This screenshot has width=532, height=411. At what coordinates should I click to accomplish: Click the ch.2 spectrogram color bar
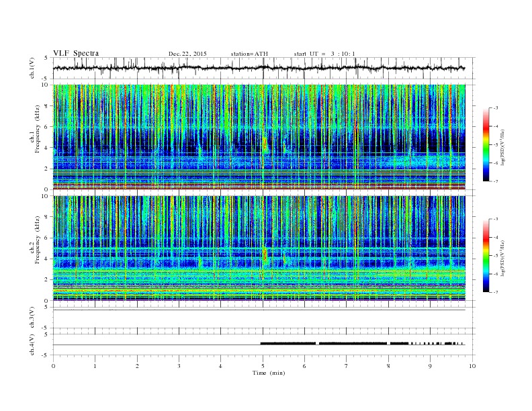coord(486,255)
